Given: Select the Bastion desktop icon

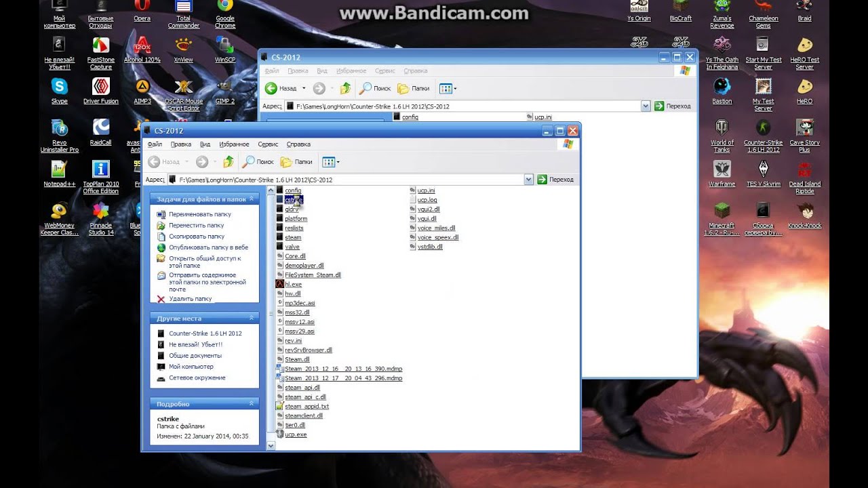Looking at the screenshot, I should tap(722, 91).
